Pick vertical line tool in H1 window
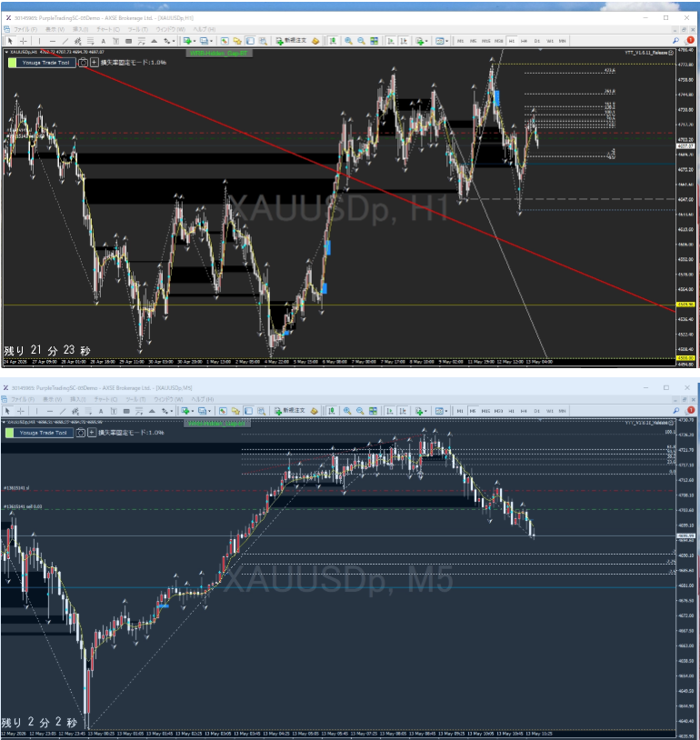 pos(39,41)
